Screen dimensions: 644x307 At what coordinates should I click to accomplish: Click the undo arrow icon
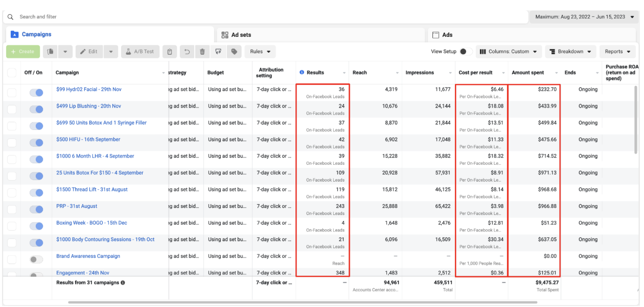click(x=187, y=52)
